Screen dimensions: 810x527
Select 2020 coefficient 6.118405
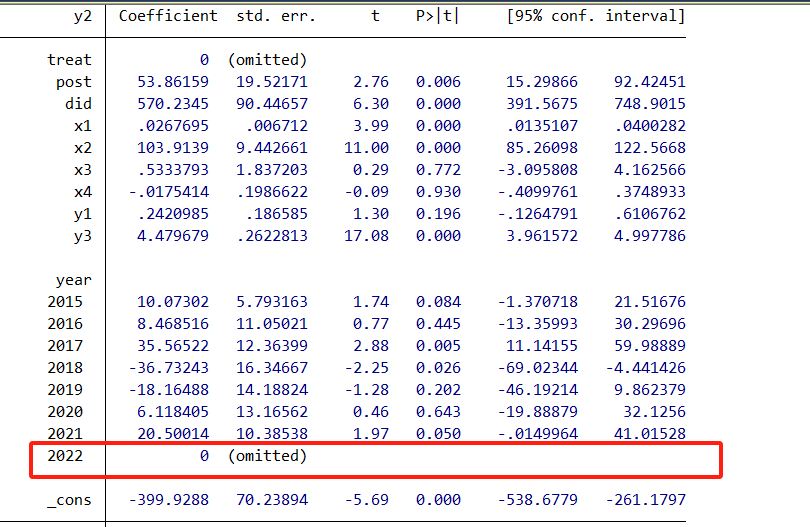pyautogui.click(x=173, y=412)
